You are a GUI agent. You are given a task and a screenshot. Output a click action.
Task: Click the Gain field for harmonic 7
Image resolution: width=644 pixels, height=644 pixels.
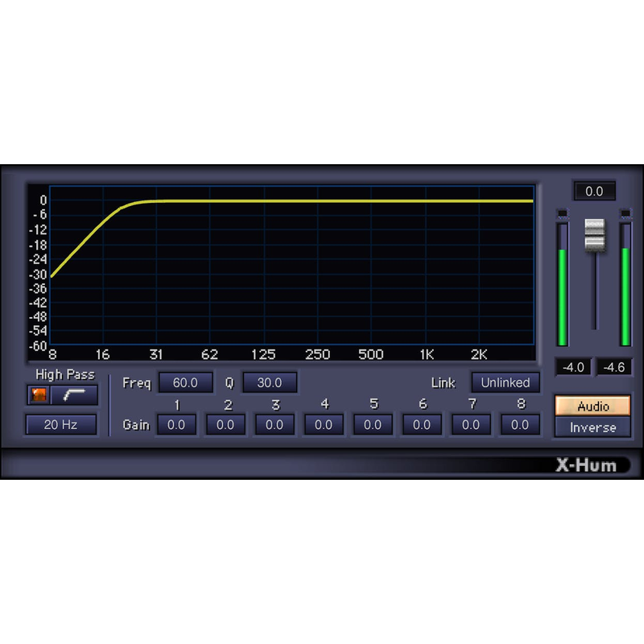[471, 425]
